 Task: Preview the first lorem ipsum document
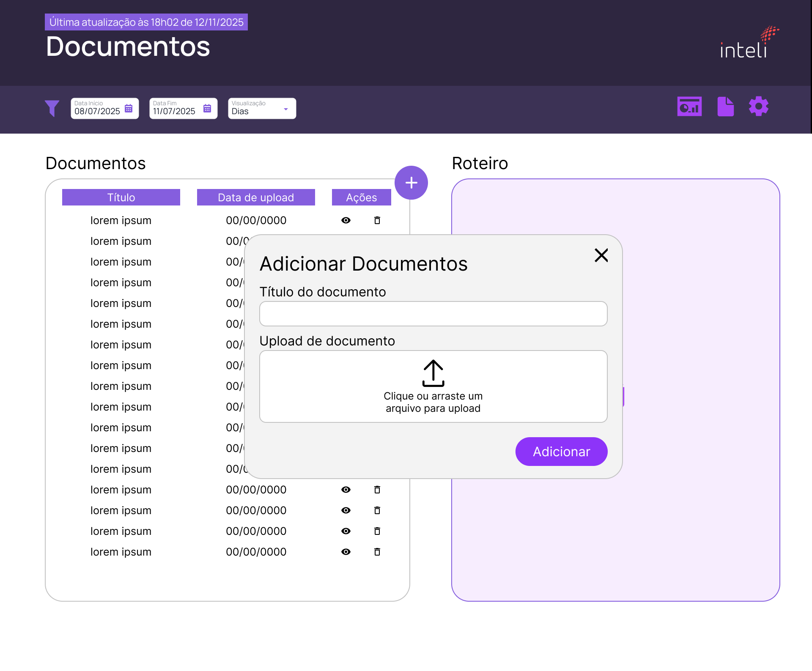[346, 220]
